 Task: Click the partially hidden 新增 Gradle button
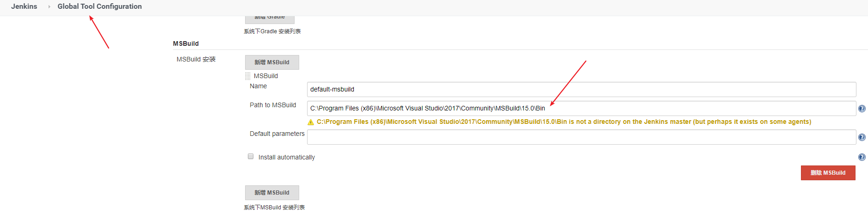[x=270, y=18]
